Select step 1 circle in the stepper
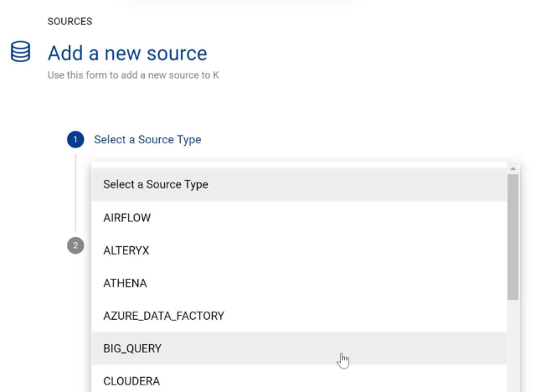Image resolution: width=551 pixels, height=392 pixels. (75, 140)
